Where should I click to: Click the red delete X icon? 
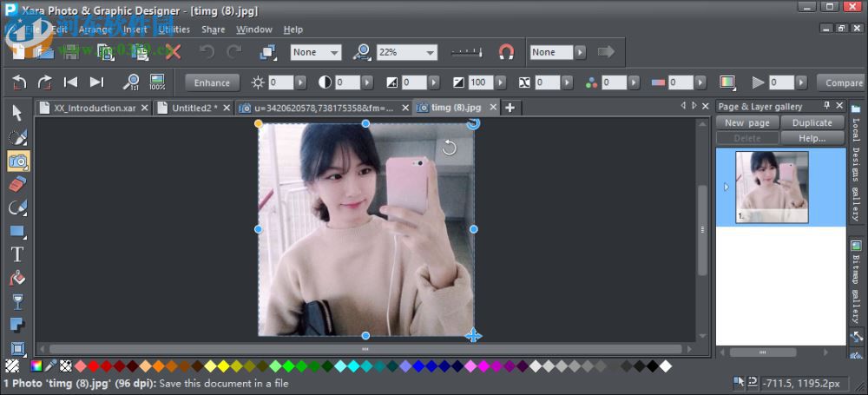pyautogui.click(x=173, y=52)
